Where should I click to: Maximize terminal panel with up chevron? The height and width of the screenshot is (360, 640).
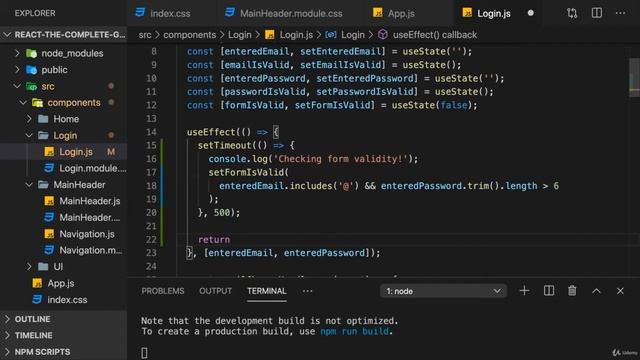click(596, 291)
